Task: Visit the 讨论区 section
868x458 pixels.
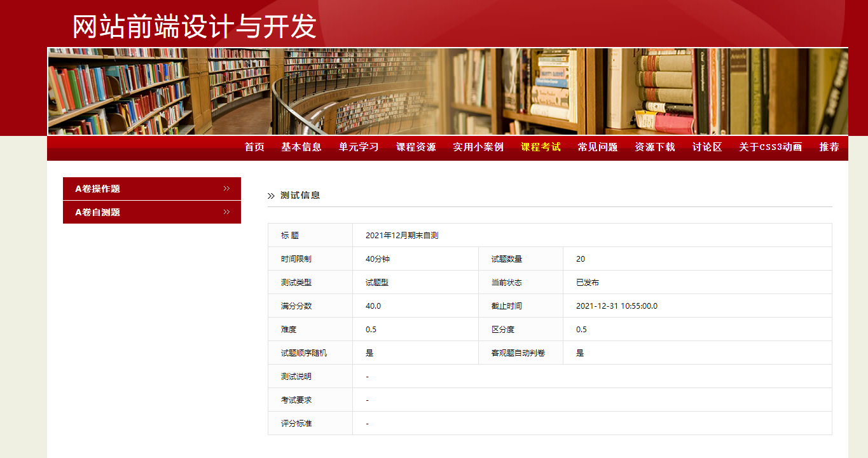Action: pos(707,147)
